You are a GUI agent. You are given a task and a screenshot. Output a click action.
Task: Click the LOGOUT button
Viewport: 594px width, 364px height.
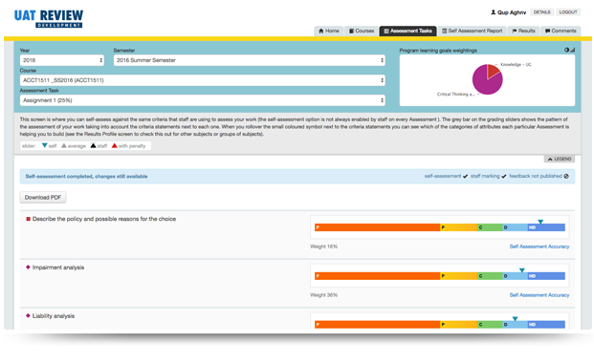[x=568, y=12]
